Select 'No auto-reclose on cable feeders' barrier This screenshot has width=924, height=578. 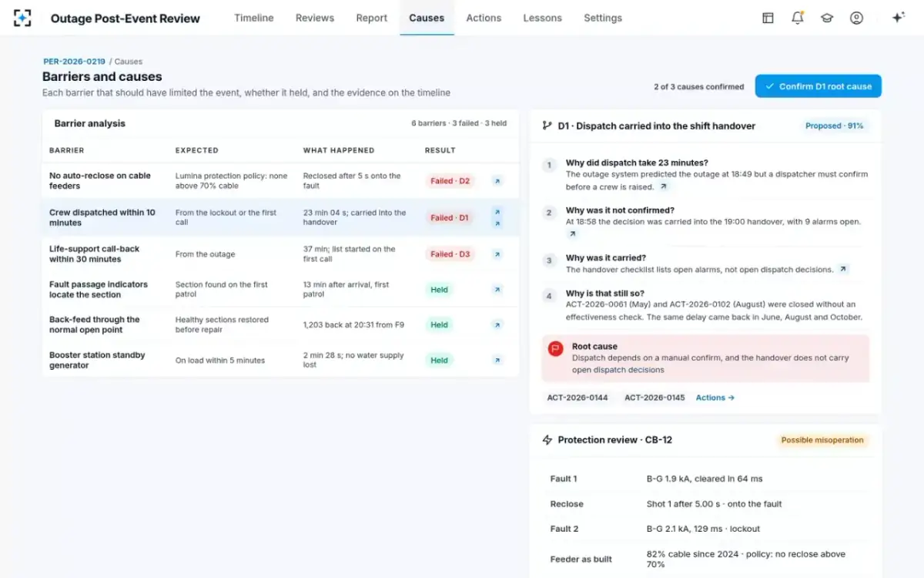100,180
